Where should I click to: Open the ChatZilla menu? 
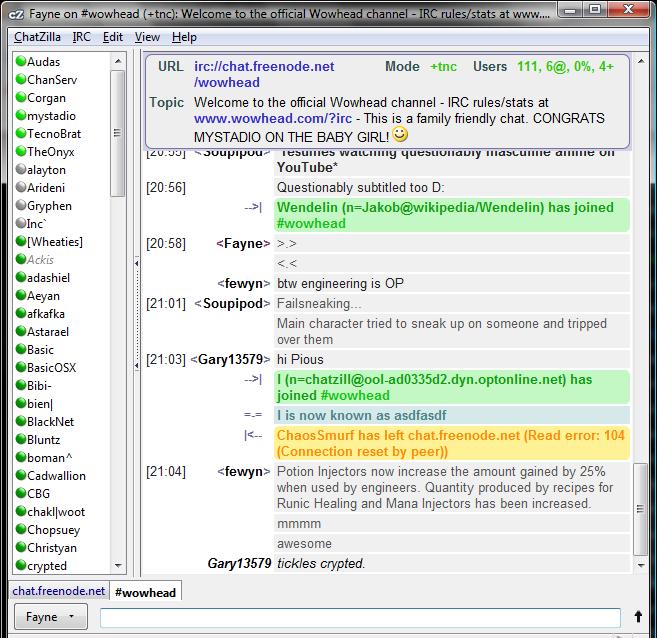click(37, 37)
